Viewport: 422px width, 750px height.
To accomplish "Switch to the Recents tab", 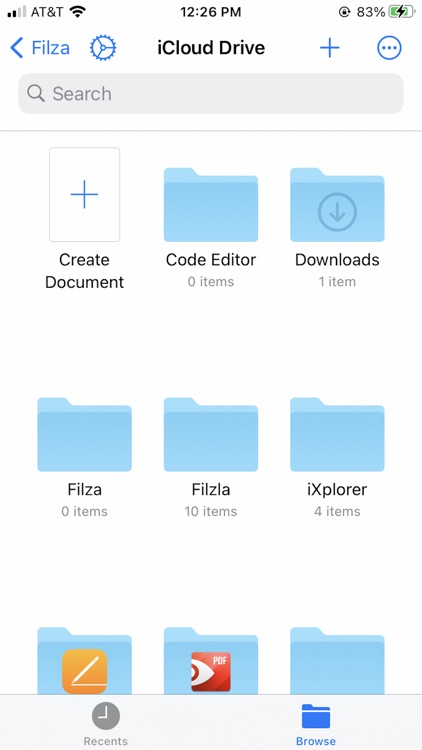I will [106, 724].
